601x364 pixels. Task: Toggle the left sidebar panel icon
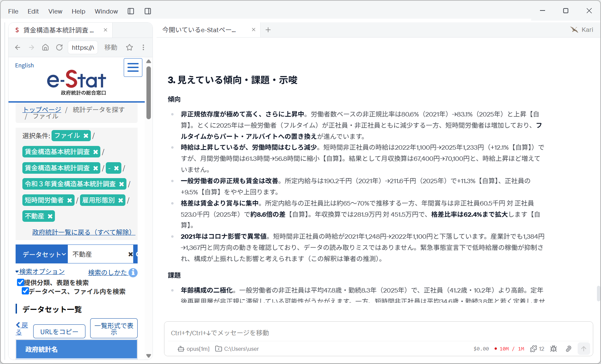coord(131,11)
